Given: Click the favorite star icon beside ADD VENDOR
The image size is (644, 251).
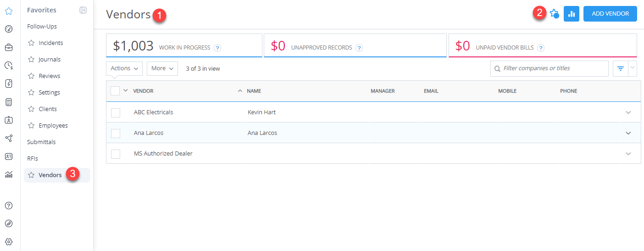Looking at the screenshot, I should [554, 14].
